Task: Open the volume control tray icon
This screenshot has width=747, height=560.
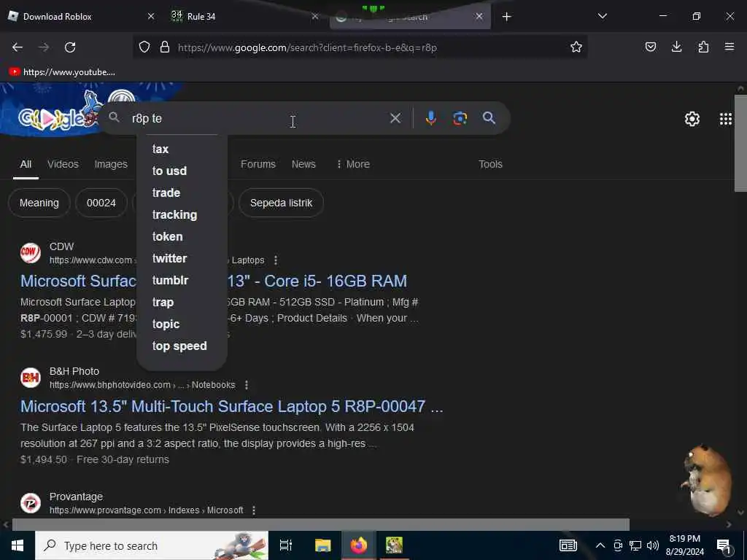Action: 653,545
